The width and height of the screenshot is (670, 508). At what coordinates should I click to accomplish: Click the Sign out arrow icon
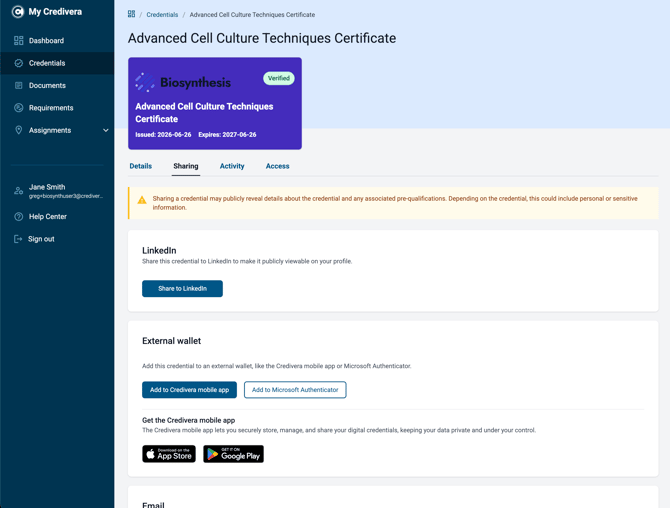tap(18, 239)
